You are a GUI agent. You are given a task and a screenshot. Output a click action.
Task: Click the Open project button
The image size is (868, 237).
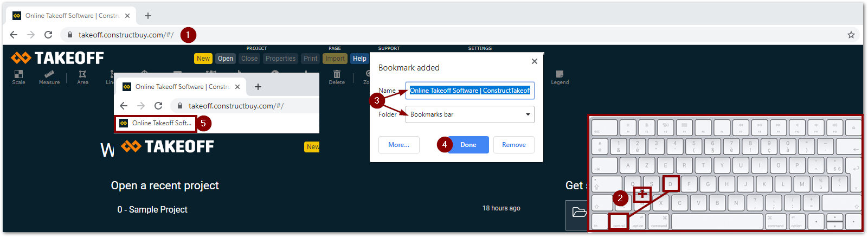pyautogui.click(x=226, y=59)
